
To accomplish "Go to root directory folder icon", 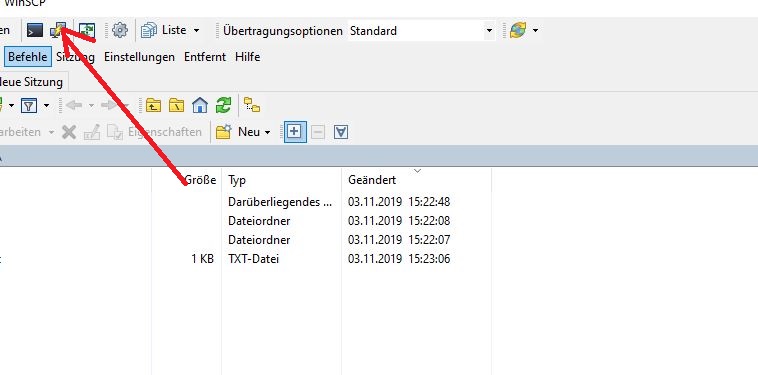I will tap(176, 105).
